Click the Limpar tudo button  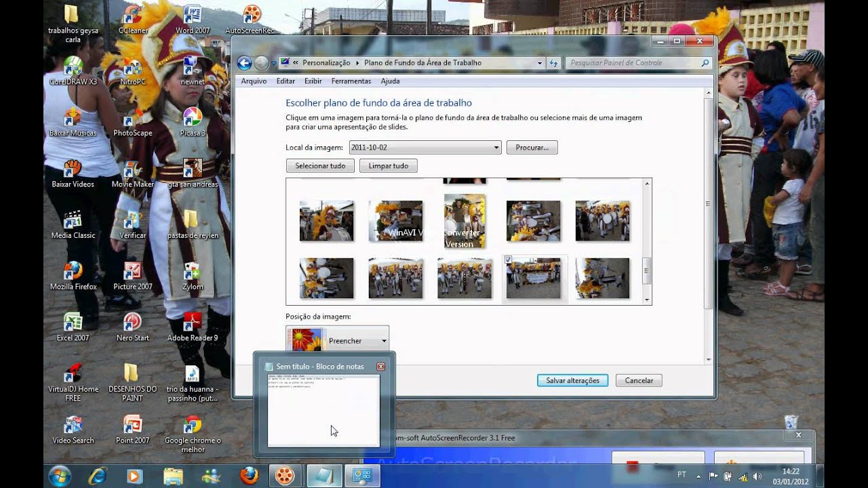pos(389,166)
